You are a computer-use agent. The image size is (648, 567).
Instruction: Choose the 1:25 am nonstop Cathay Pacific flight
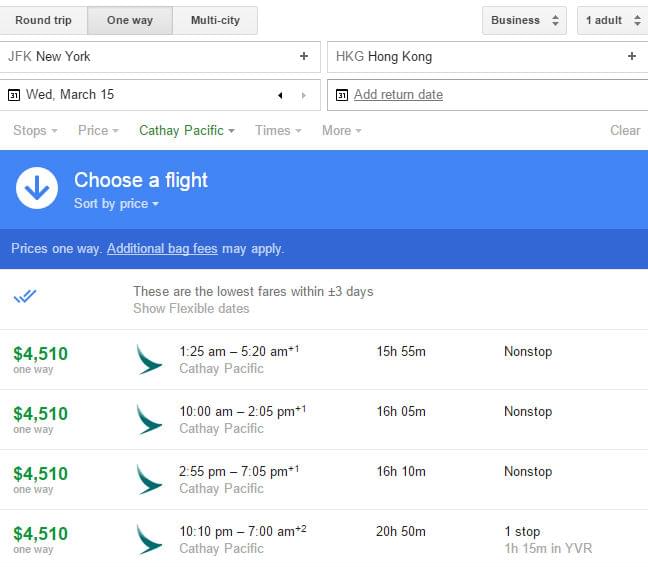tap(324, 360)
